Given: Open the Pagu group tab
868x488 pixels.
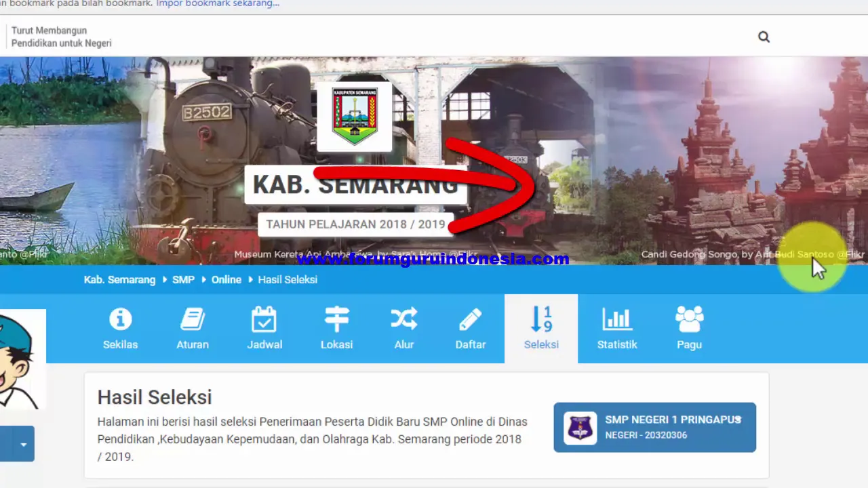Looking at the screenshot, I should point(689,329).
